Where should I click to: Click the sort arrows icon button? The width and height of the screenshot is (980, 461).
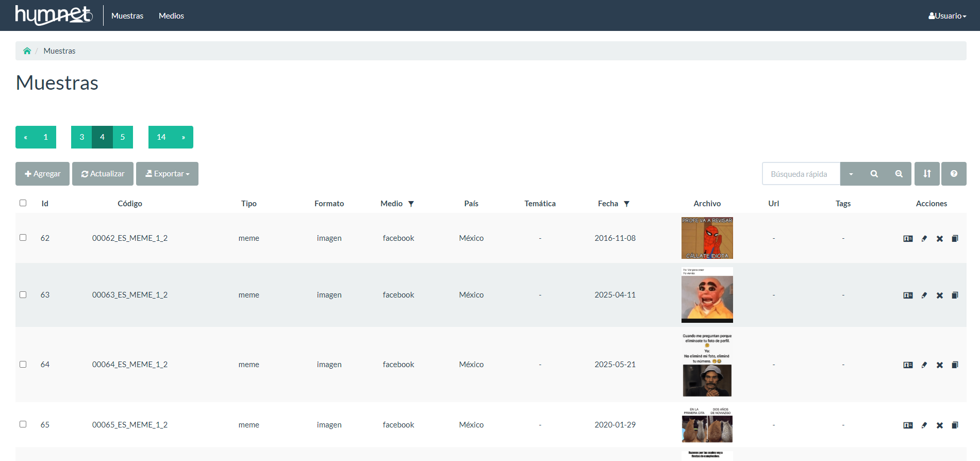click(x=927, y=174)
